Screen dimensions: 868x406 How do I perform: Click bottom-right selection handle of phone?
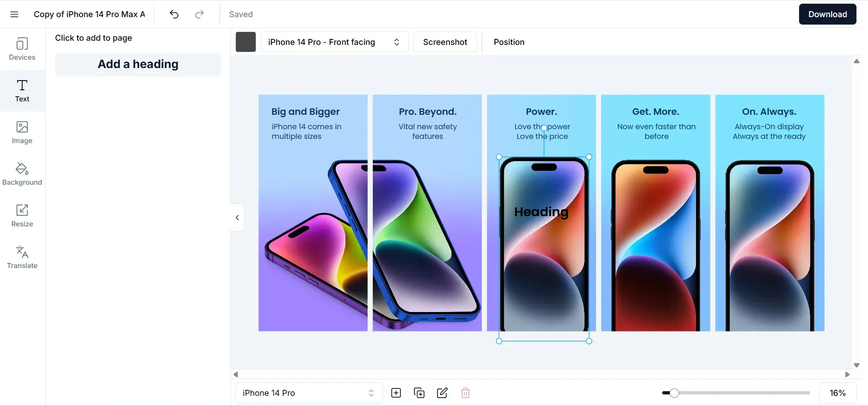coord(589,341)
